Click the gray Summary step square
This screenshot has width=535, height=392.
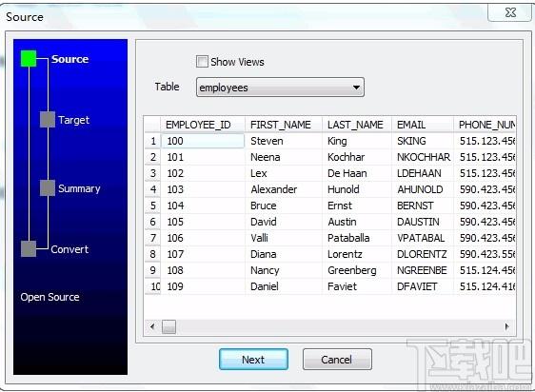[48, 188]
